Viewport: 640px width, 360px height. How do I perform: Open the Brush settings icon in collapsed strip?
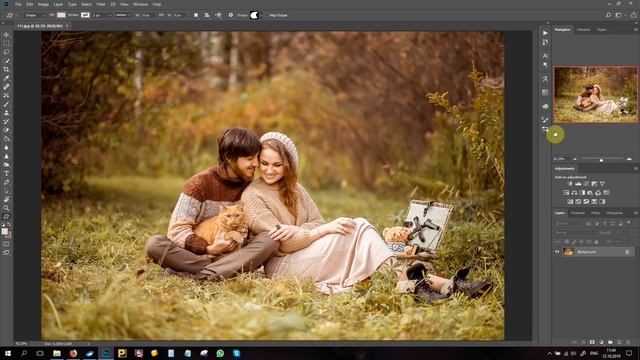tap(545, 119)
